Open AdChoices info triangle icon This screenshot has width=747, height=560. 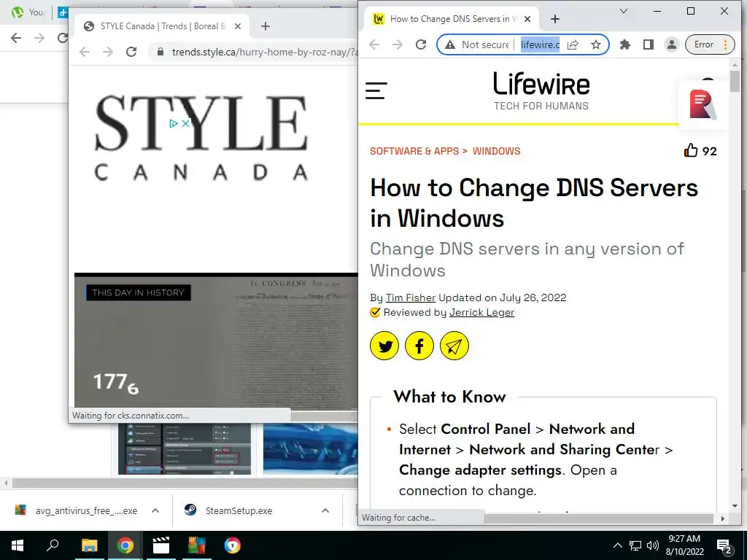pos(174,123)
